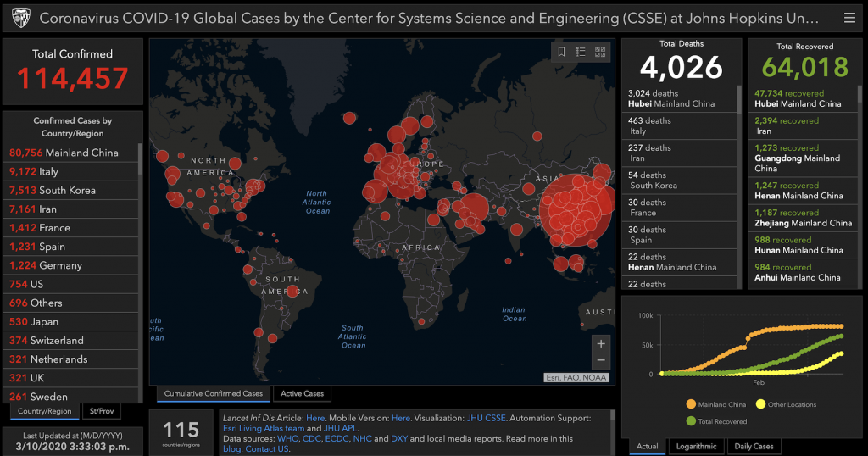This screenshot has width=868, height=456.
Task: Show the map legend list icon
Action: pos(581,52)
